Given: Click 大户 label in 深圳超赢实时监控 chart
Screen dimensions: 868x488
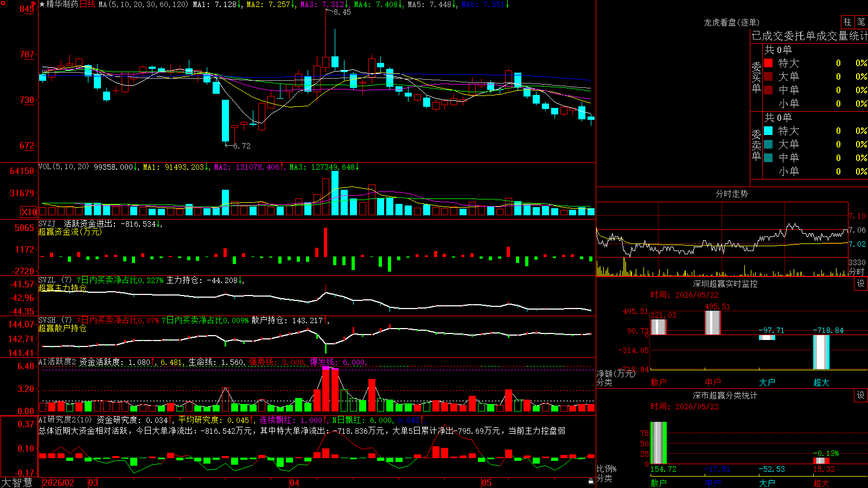Looking at the screenshot, I should 767,382.
